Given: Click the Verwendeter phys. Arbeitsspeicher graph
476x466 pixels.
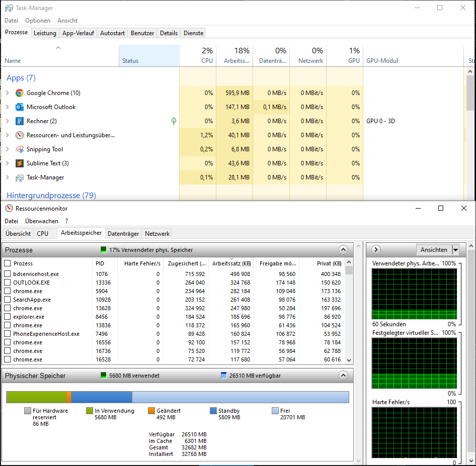Looking at the screenshot, I should click(x=415, y=294).
